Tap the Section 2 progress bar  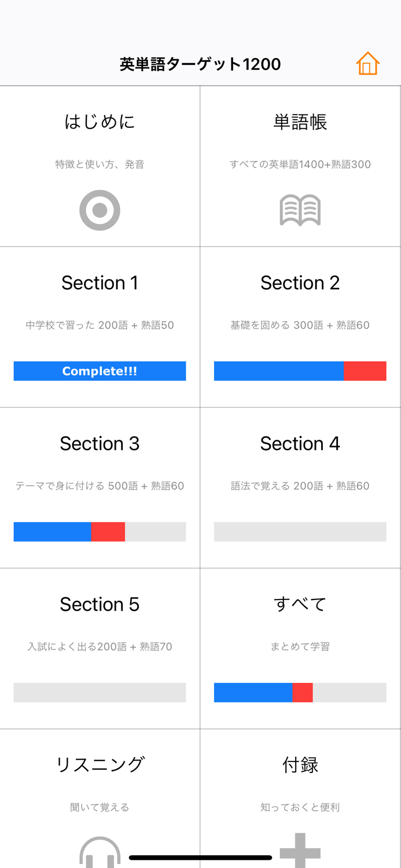[x=300, y=371]
